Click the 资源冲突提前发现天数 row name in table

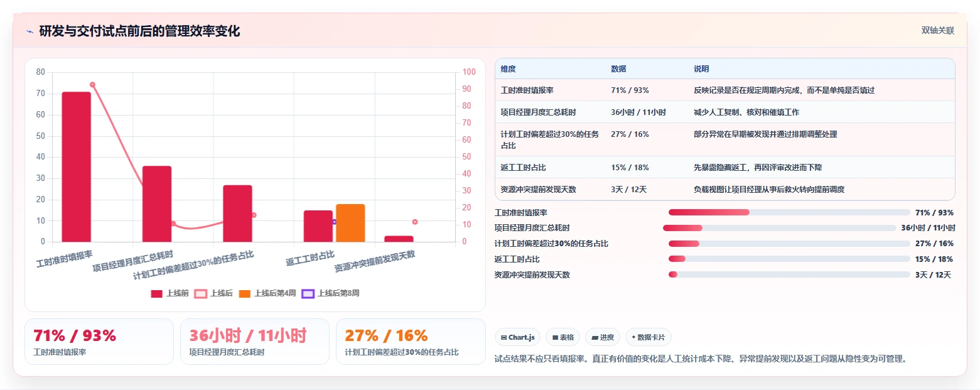point(538,190)
